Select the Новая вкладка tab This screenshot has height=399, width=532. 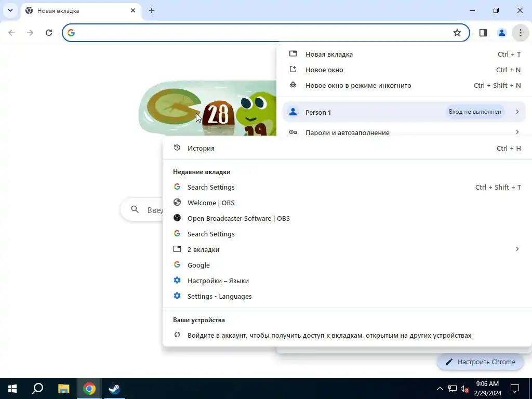(x=82, y=11)
